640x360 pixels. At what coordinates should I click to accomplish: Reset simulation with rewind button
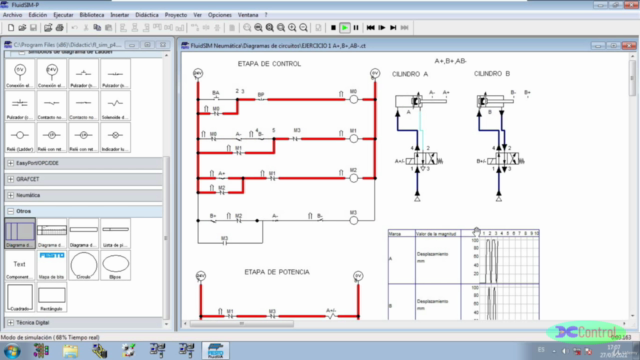coord(371,28)
